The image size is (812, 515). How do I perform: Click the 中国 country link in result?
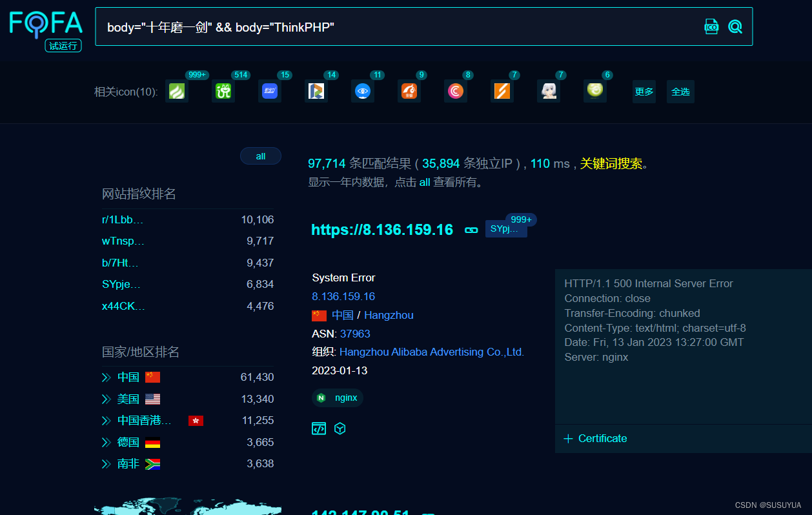343,315
